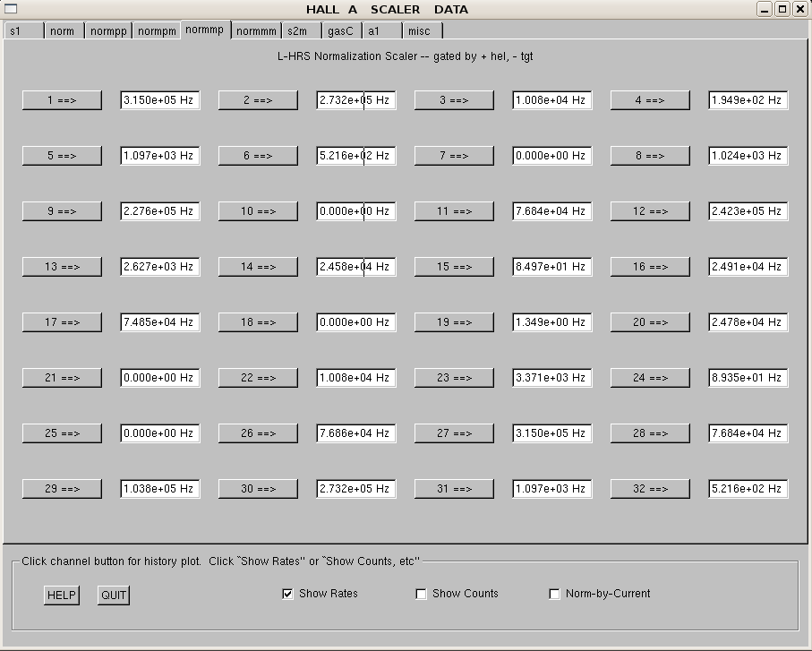Click the channel 27 ==> button

[x=454, y=433]
